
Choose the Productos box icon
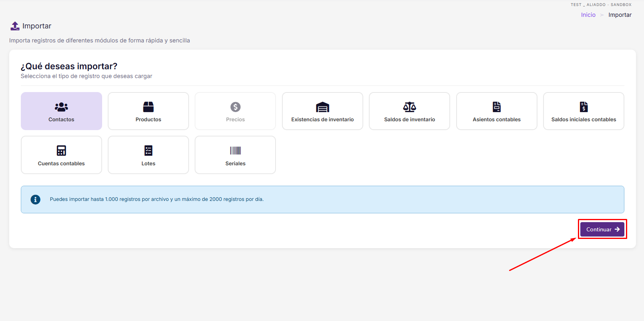click(148, 107)
